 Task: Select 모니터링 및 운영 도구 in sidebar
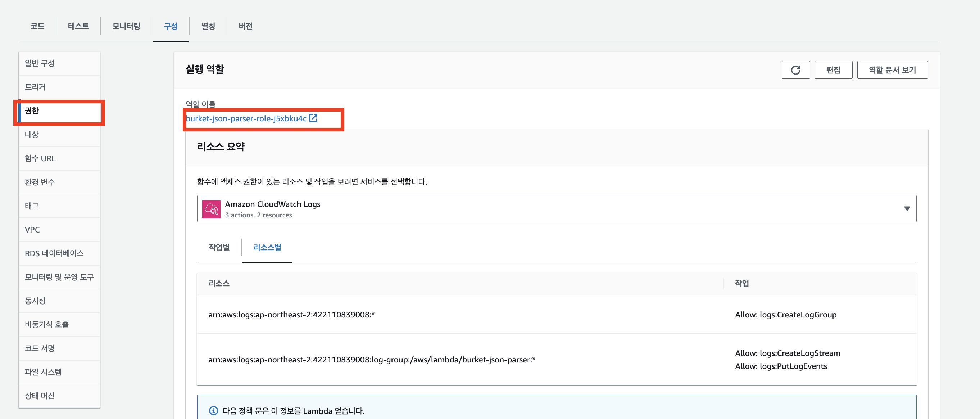click(x=59, y=277)
